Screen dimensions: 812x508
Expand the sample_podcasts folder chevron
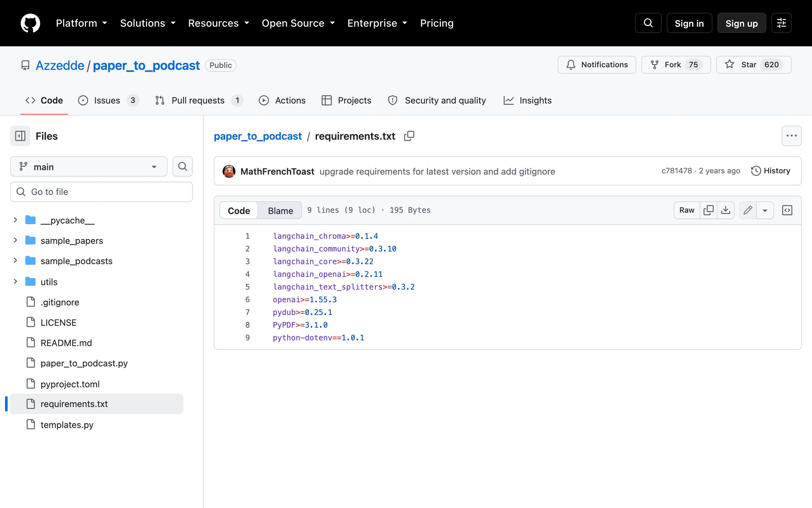(15, 261)
